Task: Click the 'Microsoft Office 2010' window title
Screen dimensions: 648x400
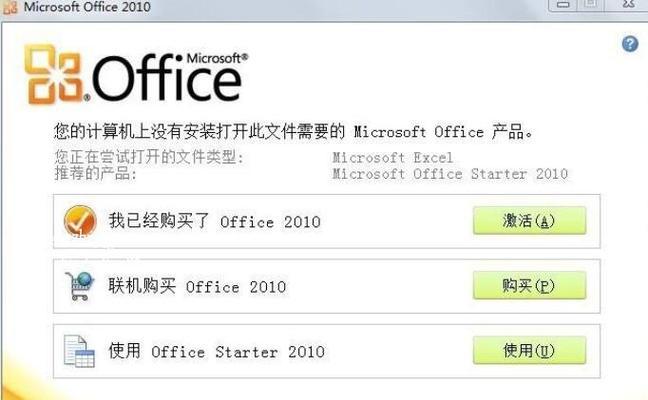Action: 87,7
